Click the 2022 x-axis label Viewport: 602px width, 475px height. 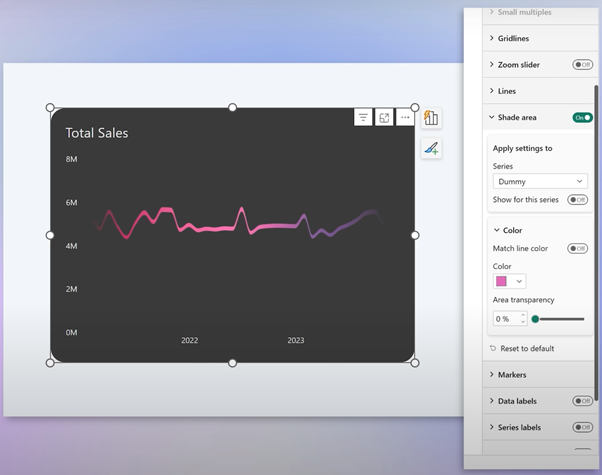coord(190,340)
